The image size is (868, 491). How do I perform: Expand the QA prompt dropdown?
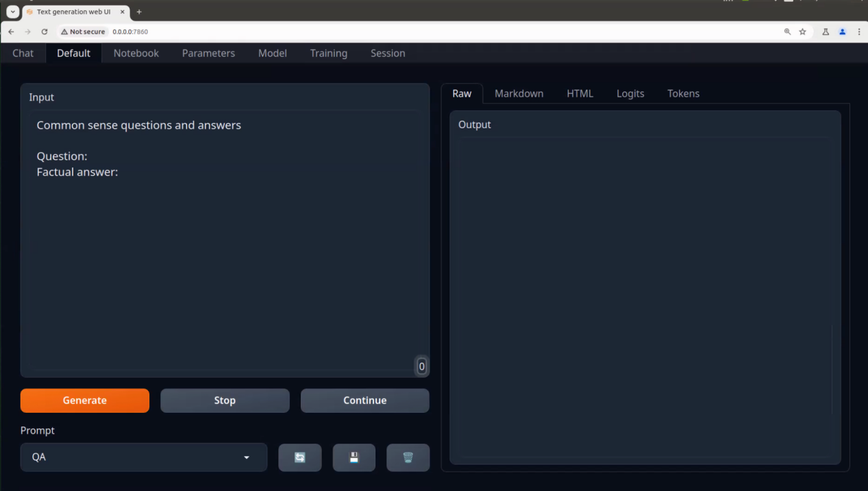pos(144,457)
